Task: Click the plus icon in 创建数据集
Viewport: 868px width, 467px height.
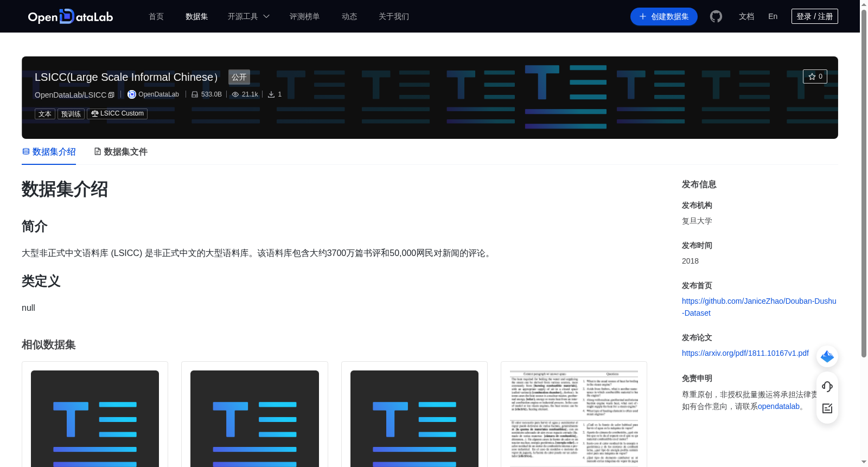Action: pyautogui.click(x=643, y=16)
